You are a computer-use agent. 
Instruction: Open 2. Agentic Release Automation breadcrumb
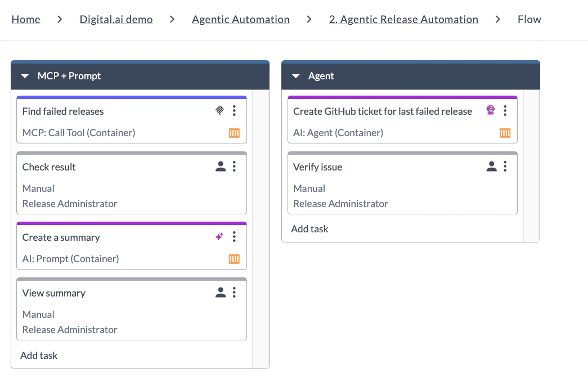point(403,19)
